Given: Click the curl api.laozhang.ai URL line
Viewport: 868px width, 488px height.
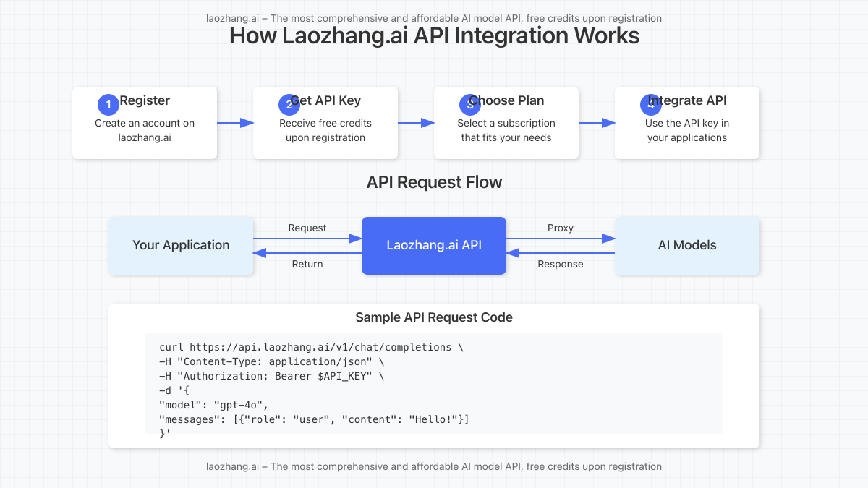Looking at the screenshot, I should click(311, 347).
